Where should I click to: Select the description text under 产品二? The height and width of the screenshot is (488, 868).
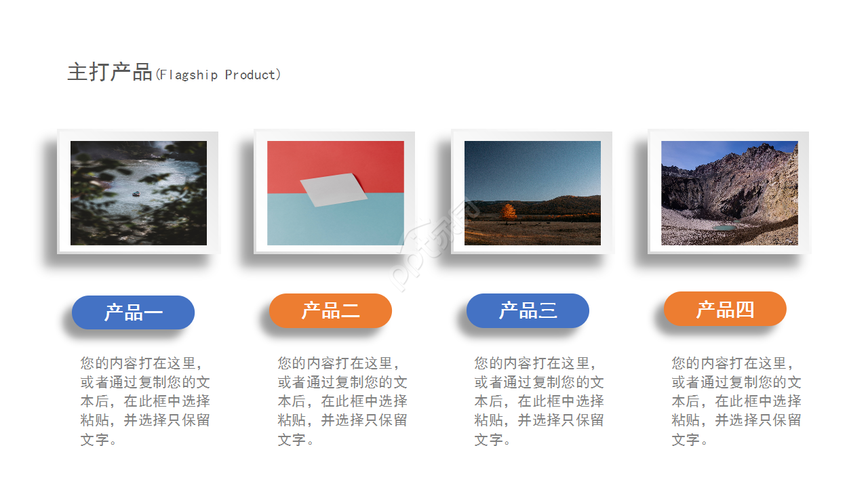342,401
